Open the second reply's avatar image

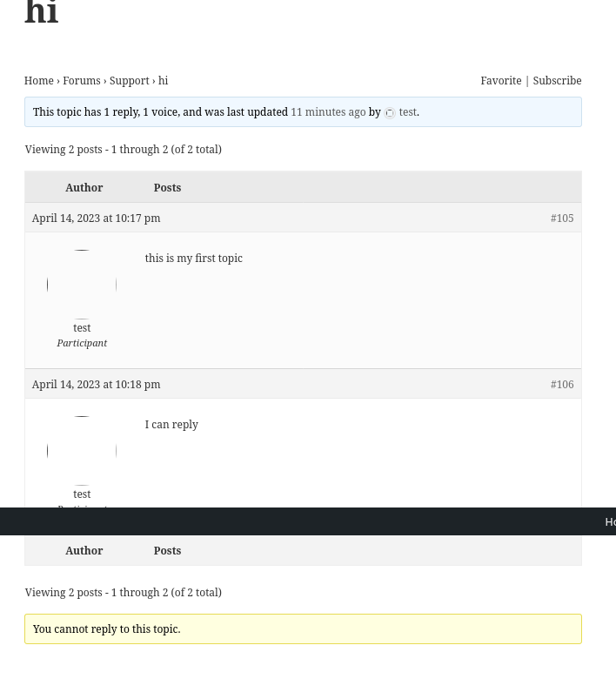tap(81, 449)
